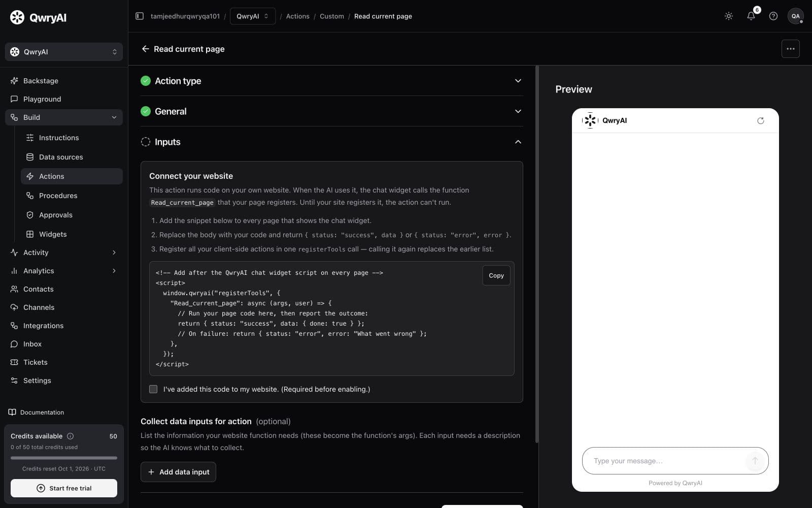812x508 pixels.
Task: Click 'Credits reset Oct 1, 2026 · UTC' text
Action: (64, 469)
